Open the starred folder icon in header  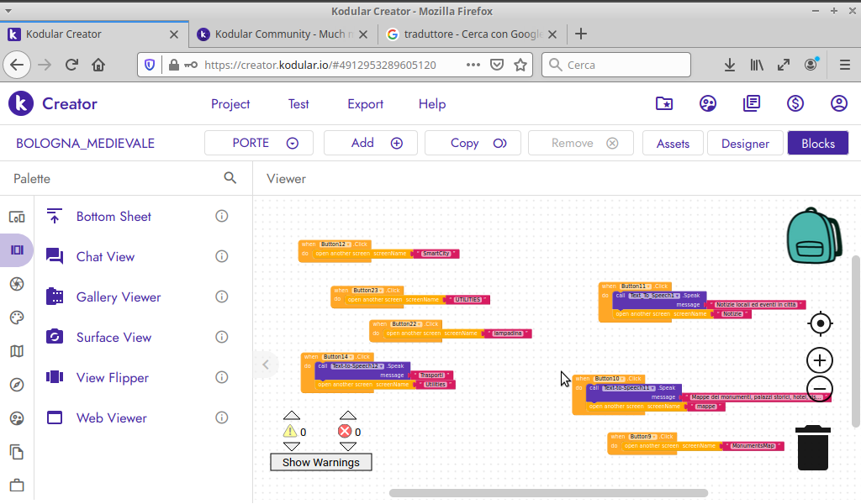(x=664, y=103)
